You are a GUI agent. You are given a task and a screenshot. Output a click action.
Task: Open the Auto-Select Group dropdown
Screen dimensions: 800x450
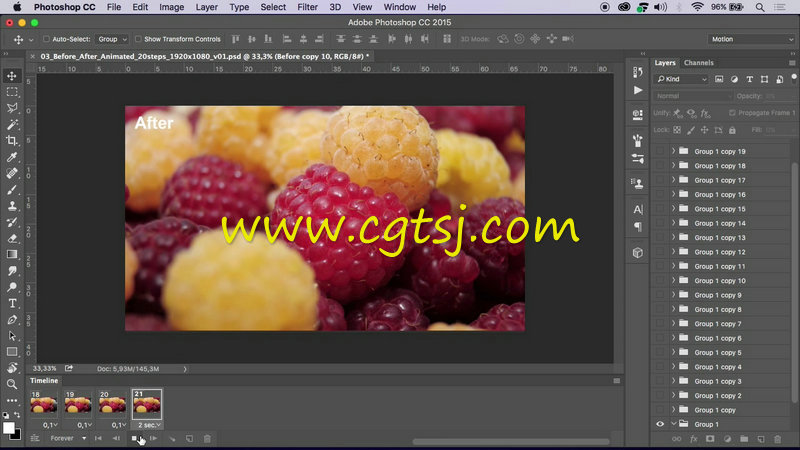(112, 39)
